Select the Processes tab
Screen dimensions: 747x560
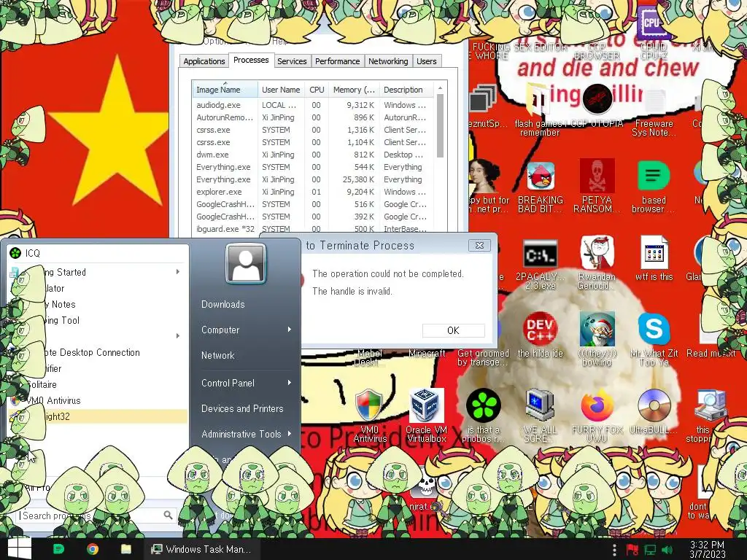click(x=251, y=60)
